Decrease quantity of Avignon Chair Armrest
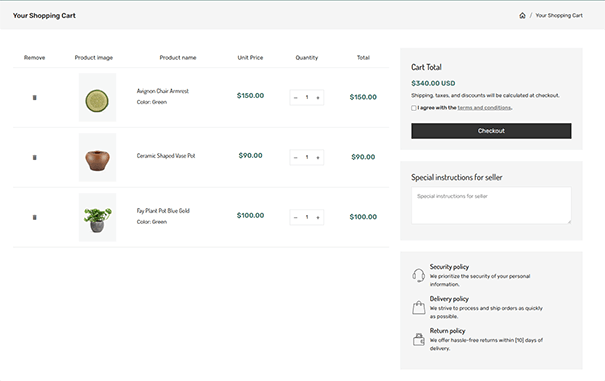This screenshot has width=605, height=381. [296, 98]
